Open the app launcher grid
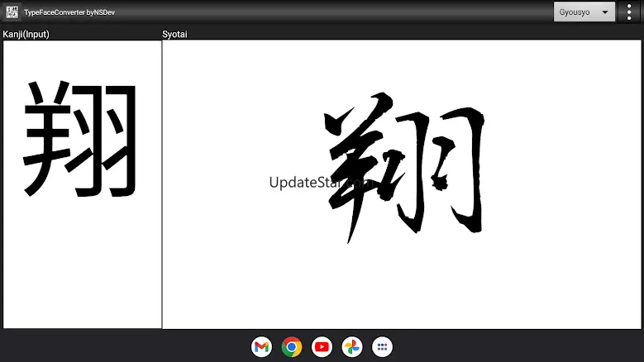This screenshot has width=644, height=362. coord(383,347)
